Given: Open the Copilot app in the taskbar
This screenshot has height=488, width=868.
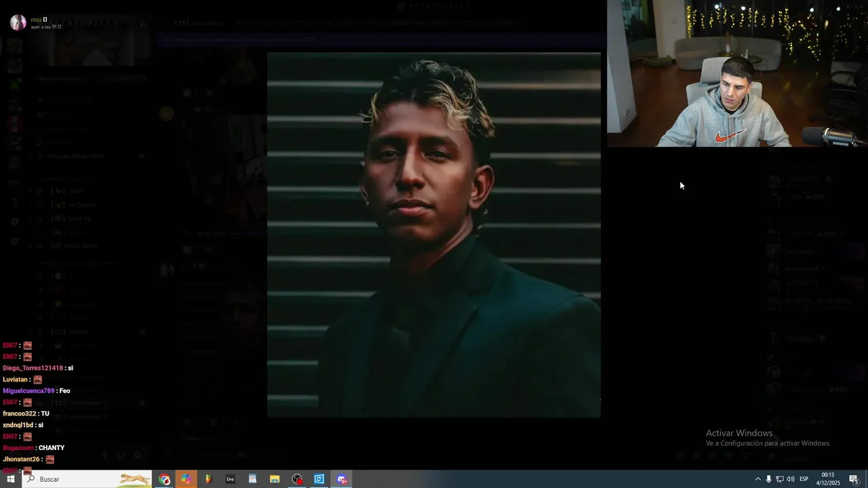Looking at the screenshot, I should [186, 479].
